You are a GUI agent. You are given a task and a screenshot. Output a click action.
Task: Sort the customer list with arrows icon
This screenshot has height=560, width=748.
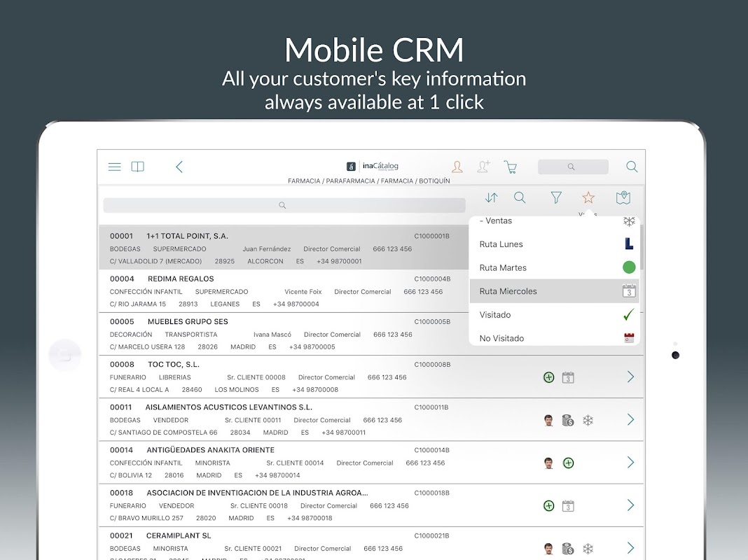point(492,197)
